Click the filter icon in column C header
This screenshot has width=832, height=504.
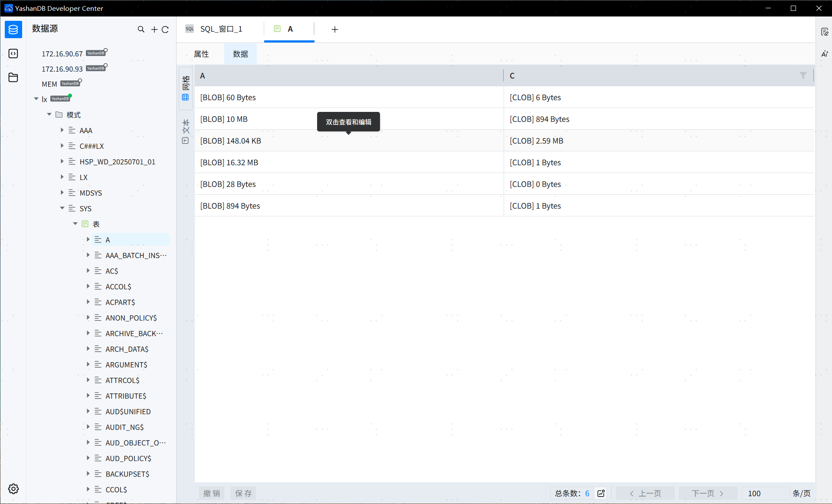click(x=803, y=75)
